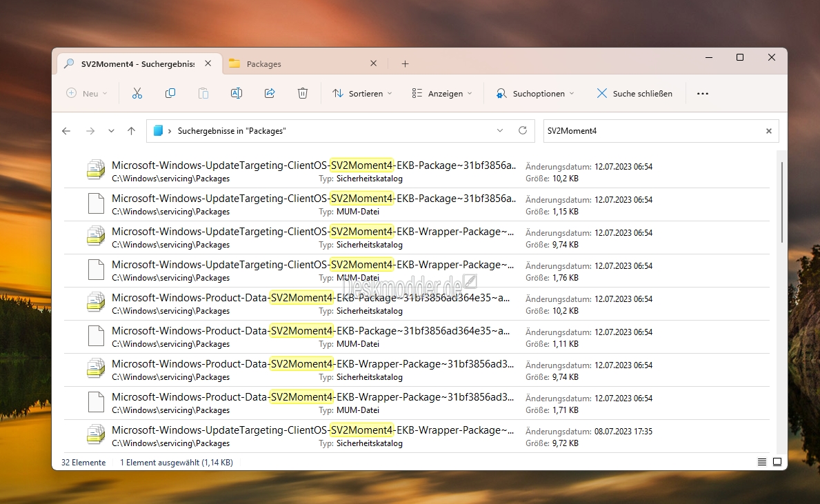Click the catalog icon of the 9,72 KB file

(96, 435)
